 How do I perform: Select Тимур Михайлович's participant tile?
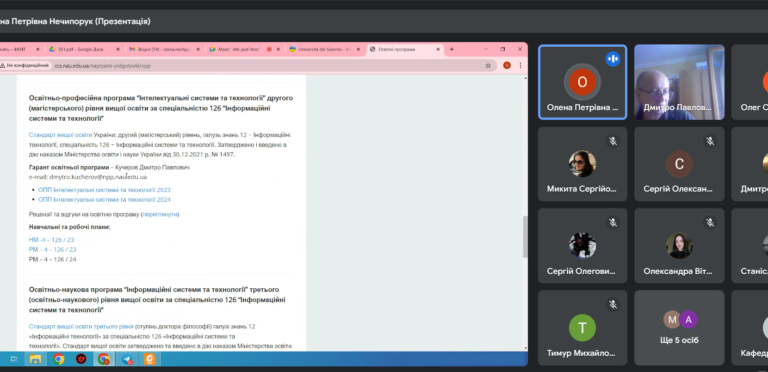click(x=582, y=327)
